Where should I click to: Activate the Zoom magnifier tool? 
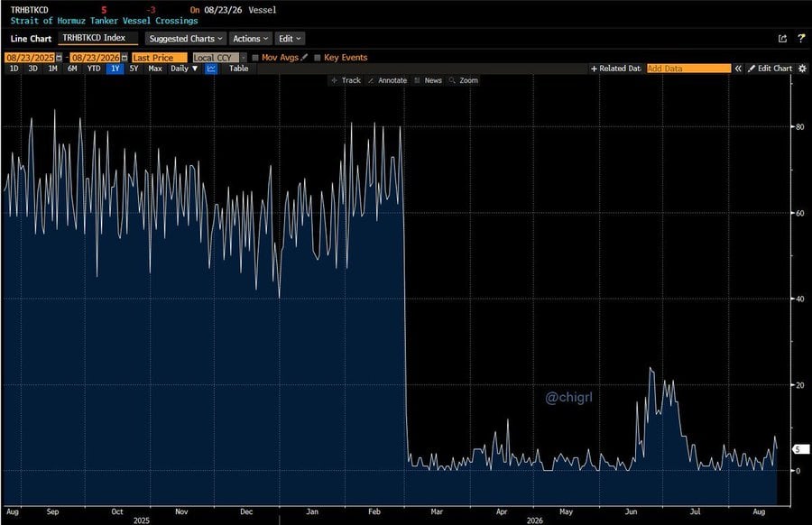tap(464, 80)
